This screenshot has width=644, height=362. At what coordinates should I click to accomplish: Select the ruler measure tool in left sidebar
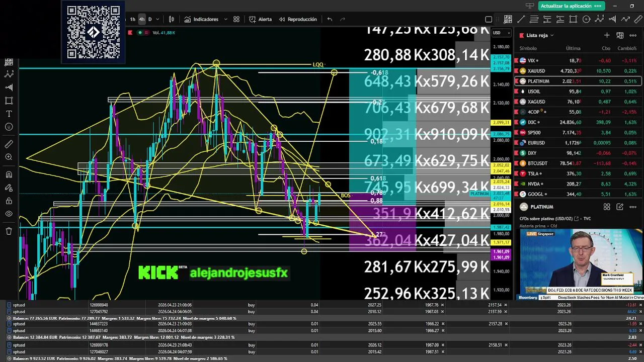[x=9, y=144]
